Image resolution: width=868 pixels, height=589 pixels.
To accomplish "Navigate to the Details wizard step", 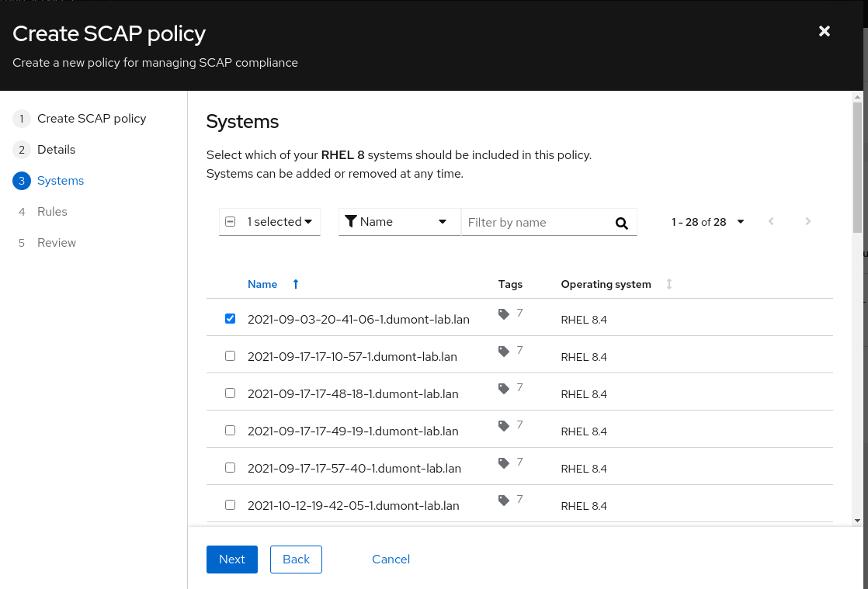I will point(56,150).
